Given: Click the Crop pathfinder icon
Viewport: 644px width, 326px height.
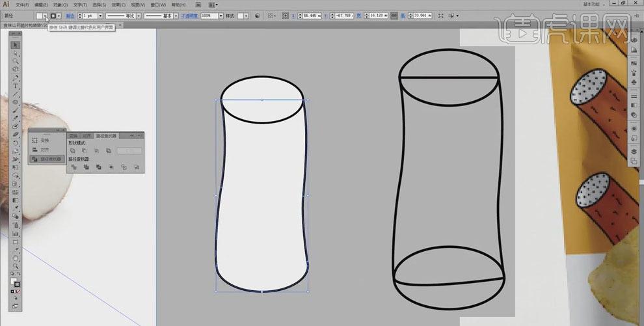Looking at the screenshot, I should point(111,167).
